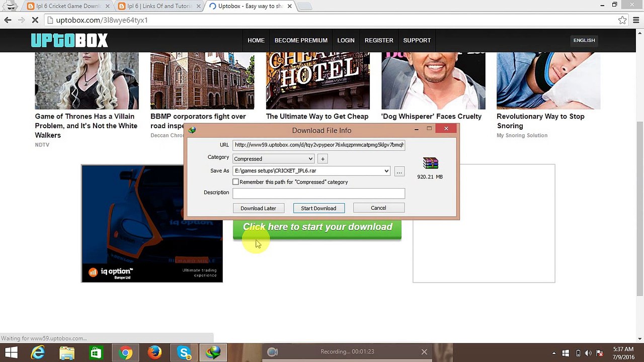This screenshot has width=644, height=362.
Task: Close the Recording notification bar
Action: pos(424,352)
